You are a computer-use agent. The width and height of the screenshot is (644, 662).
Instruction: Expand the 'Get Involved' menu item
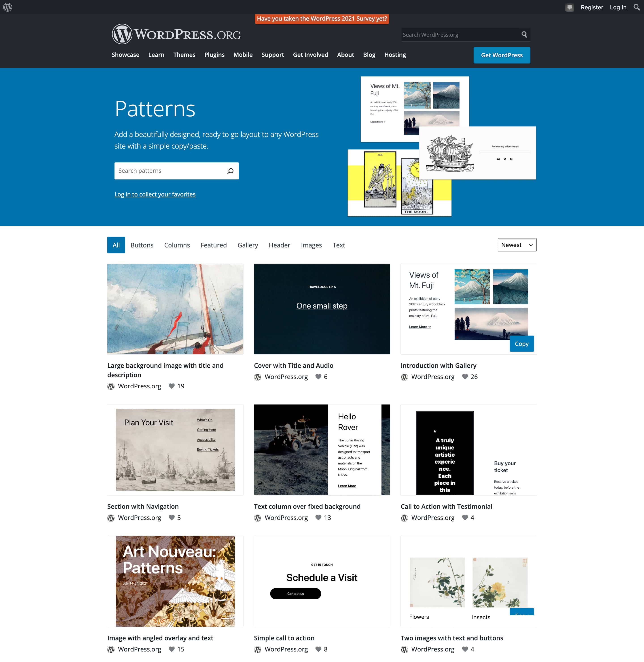[310, 54]
